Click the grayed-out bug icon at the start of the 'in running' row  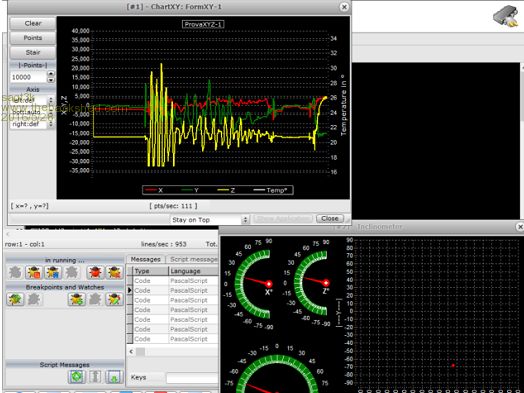click(x=15, y=273)
